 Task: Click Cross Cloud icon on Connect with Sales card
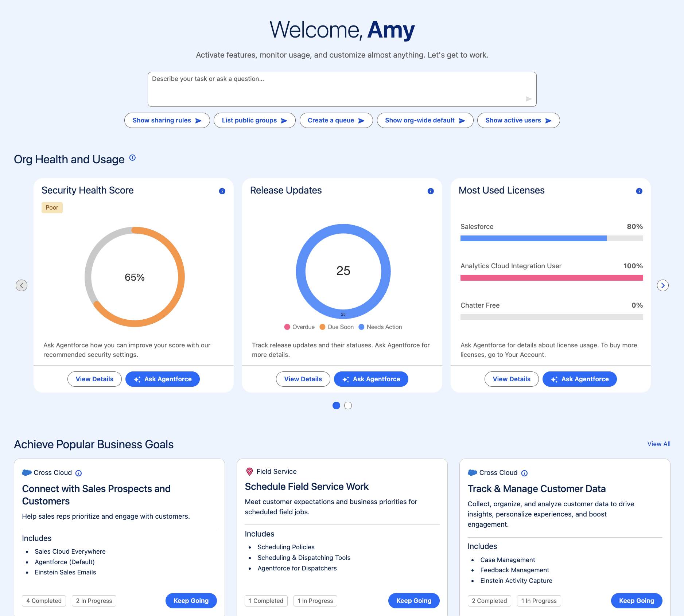tap(27, 473)
